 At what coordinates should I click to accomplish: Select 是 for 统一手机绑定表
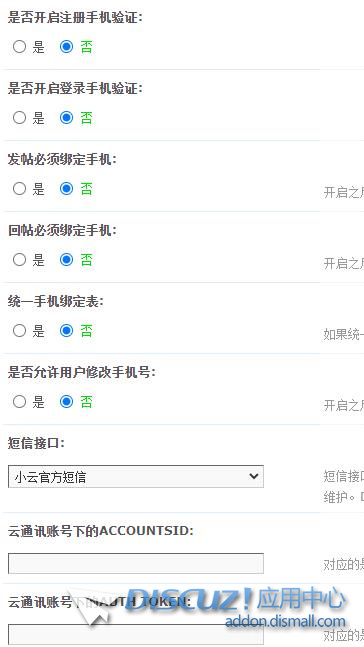(19, 331)
